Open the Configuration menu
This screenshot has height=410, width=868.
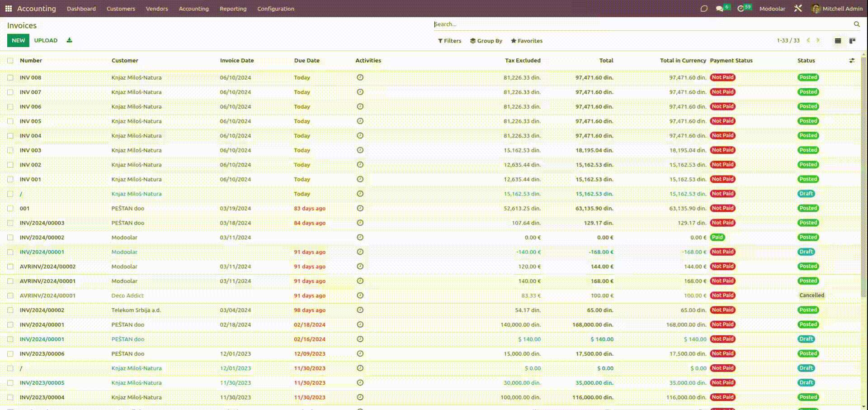(x=275, y=9)
